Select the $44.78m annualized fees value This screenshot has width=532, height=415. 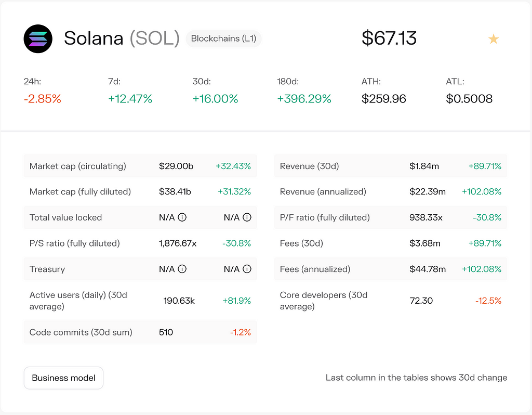point(428,269)
